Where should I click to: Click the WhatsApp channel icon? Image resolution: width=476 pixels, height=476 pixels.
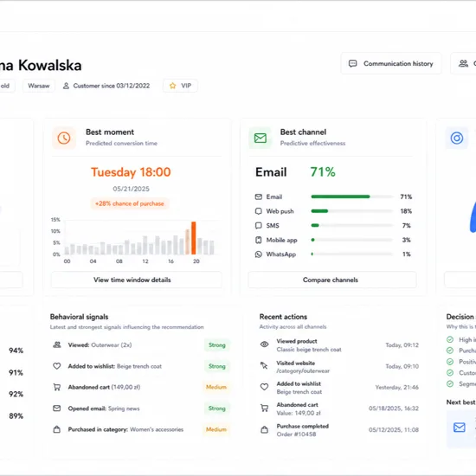259,254
